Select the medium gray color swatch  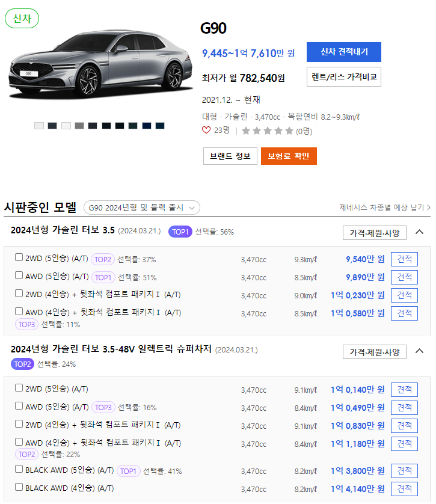coord(79,126)
